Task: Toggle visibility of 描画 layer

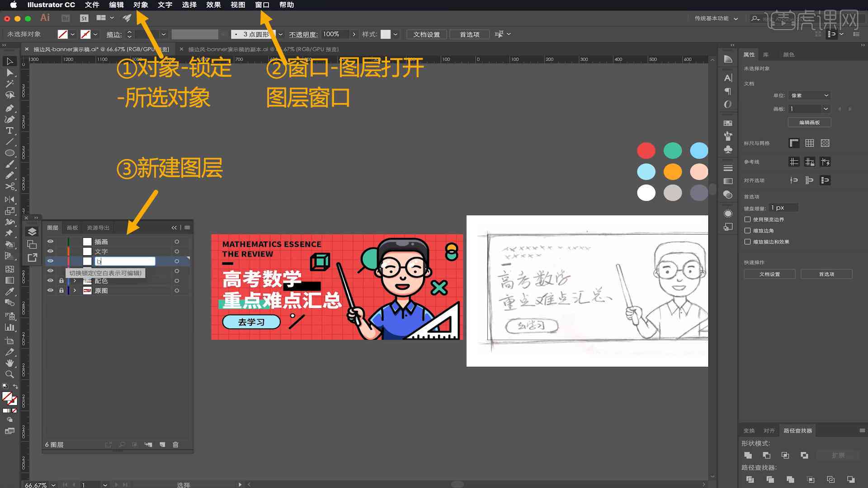Action: (x=51, y=241)
